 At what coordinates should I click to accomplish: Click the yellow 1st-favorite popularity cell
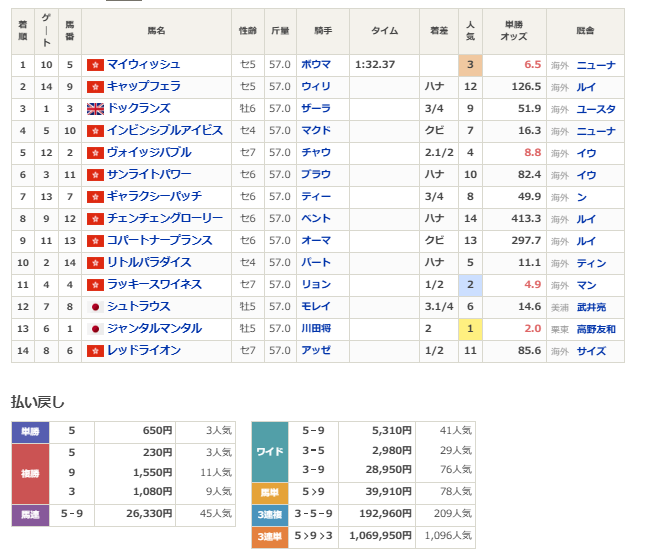(x=470, y=329)
